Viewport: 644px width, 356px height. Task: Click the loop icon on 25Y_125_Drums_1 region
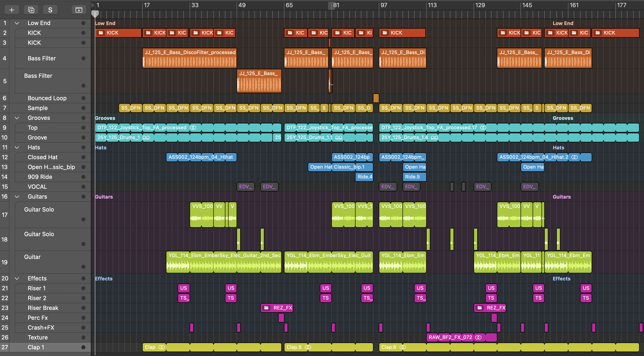point(146,138)
